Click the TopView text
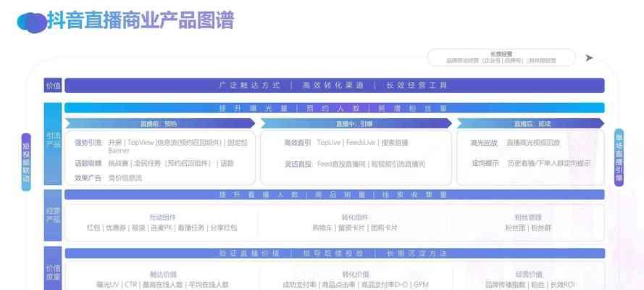This screenshot has width=644, height=290. (141, 143)
